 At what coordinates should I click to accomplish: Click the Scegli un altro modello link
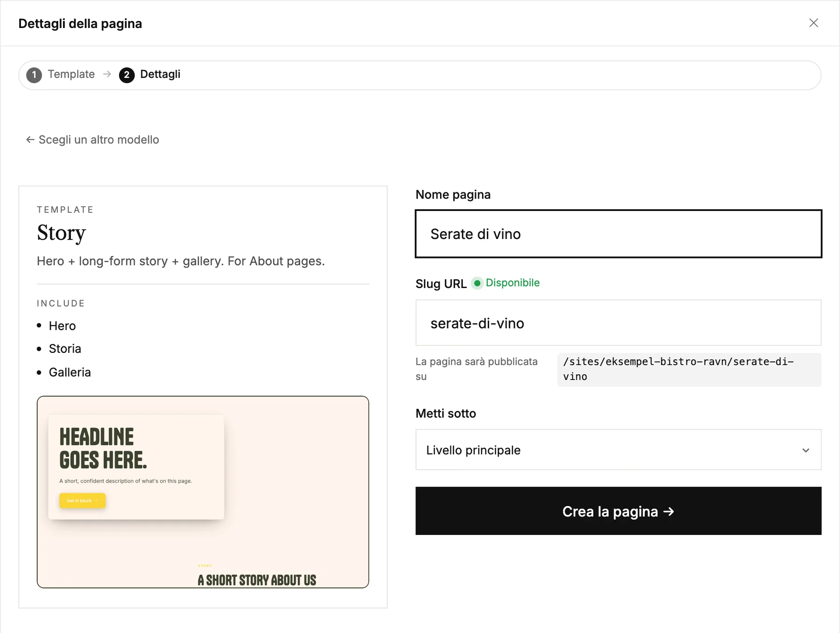click(x=92, y=140)
